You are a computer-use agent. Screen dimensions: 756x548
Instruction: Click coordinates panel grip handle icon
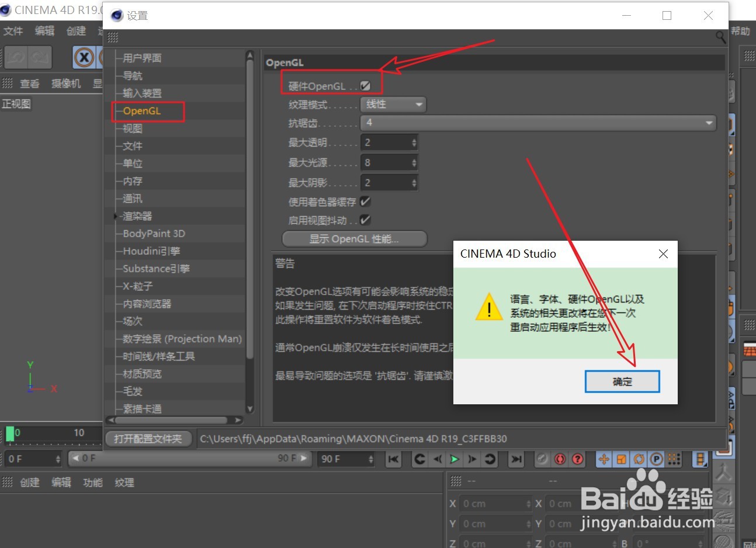(x=456, y=481)
